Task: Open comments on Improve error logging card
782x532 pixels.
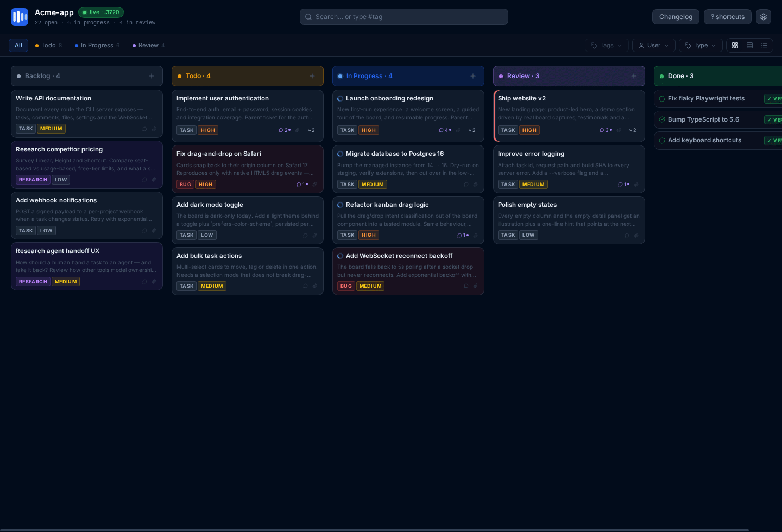Action: (623, 185)
